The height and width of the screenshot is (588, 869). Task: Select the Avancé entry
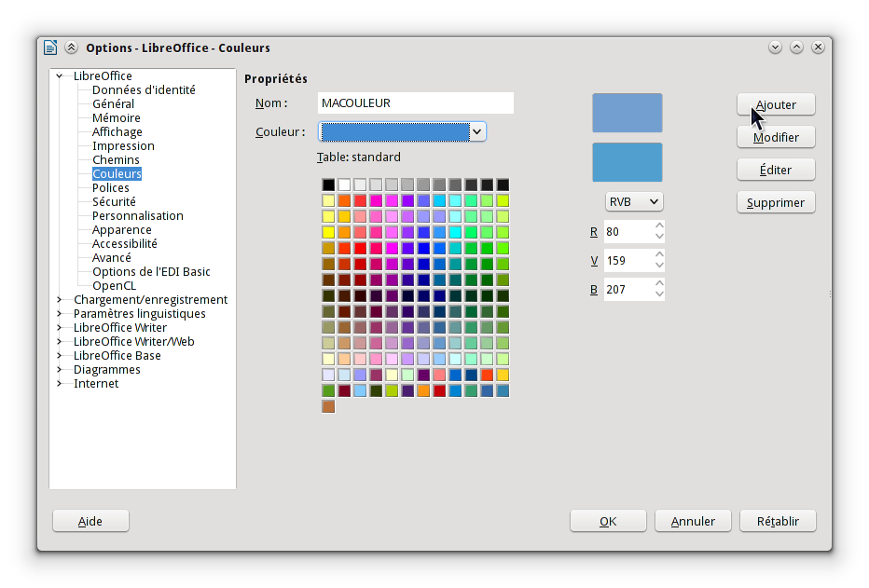(111, 257)
